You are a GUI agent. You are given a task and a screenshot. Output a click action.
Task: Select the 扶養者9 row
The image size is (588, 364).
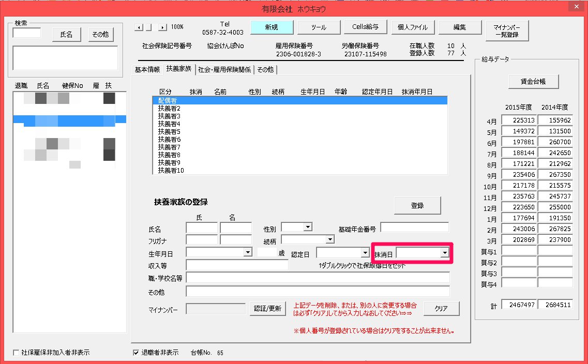point(300,163)
